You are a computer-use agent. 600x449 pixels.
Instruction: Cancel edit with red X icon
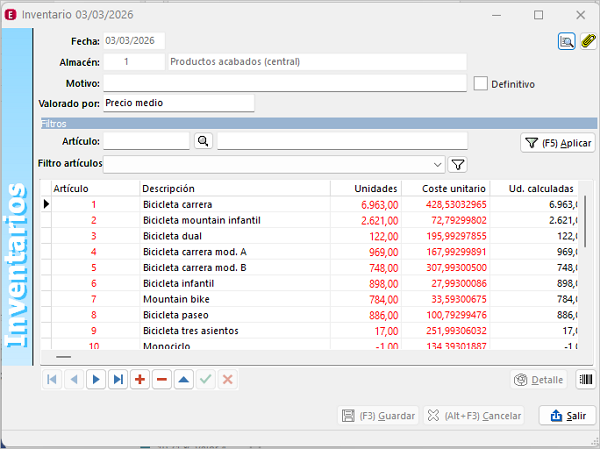click(x=228, y=379)
